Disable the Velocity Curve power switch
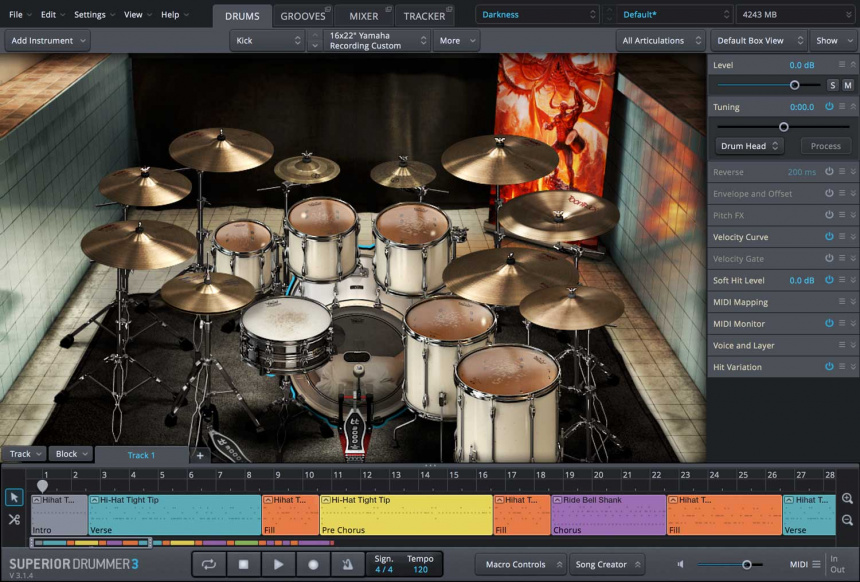860x582 pixels. point(829,237)
